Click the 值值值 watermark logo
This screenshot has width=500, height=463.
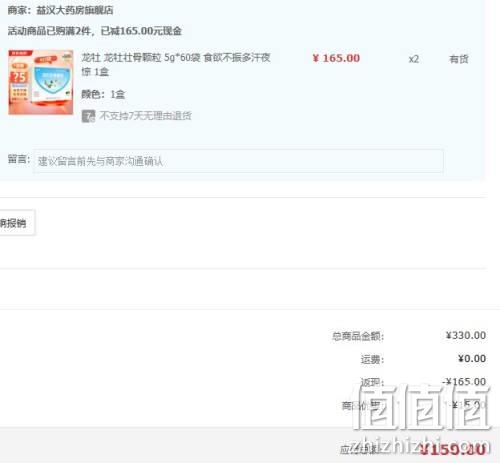click(423, 407)
